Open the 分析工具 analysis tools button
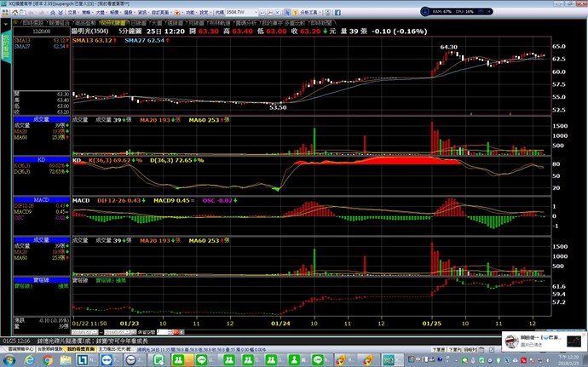This screenshot has height=367, width=588. 424,14
